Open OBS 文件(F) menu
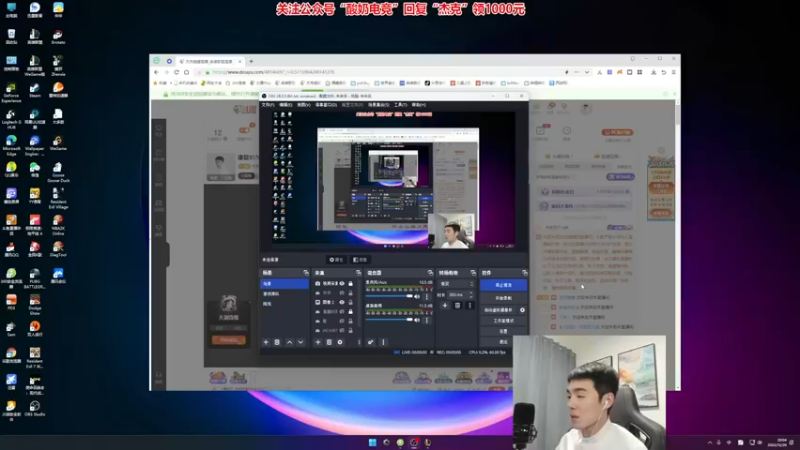The image size is (800, 450). 268,105
